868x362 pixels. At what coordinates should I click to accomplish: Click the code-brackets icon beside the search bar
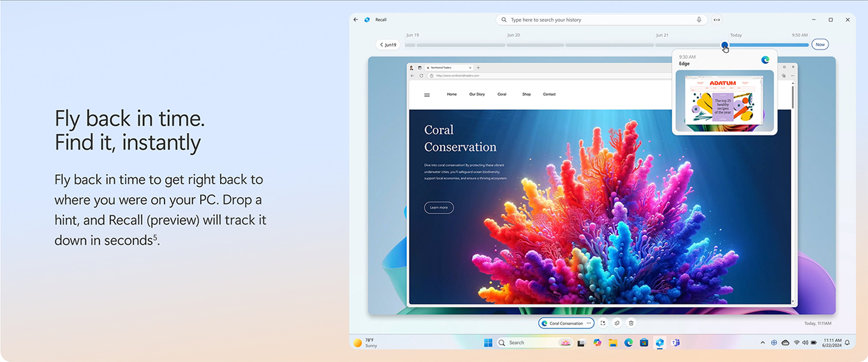click(x=717, y=20)
